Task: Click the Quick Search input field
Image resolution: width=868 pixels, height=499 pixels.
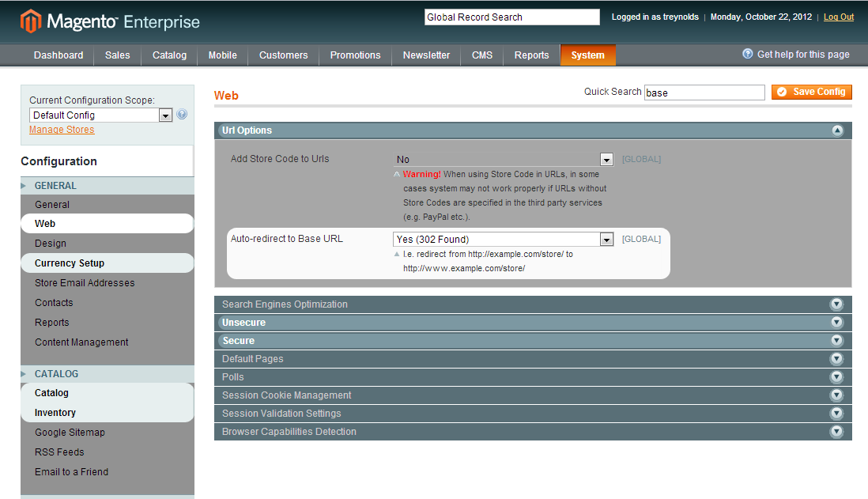Action: tap(704, 93)
